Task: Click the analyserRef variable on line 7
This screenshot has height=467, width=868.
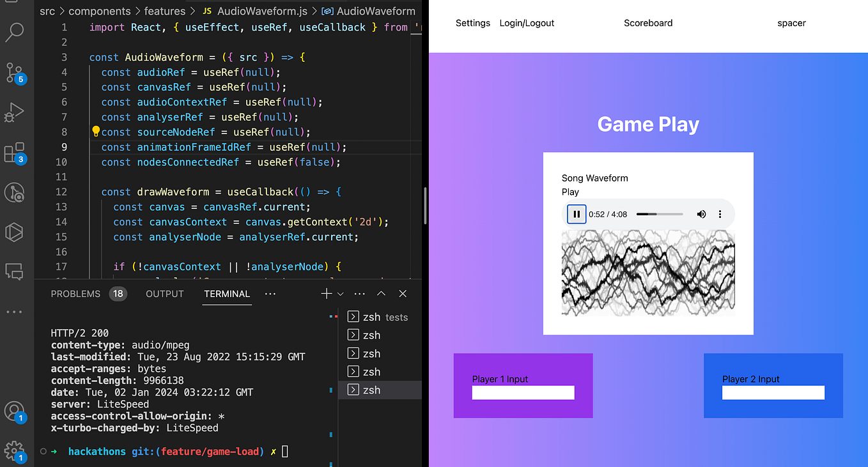Action: 169,118
